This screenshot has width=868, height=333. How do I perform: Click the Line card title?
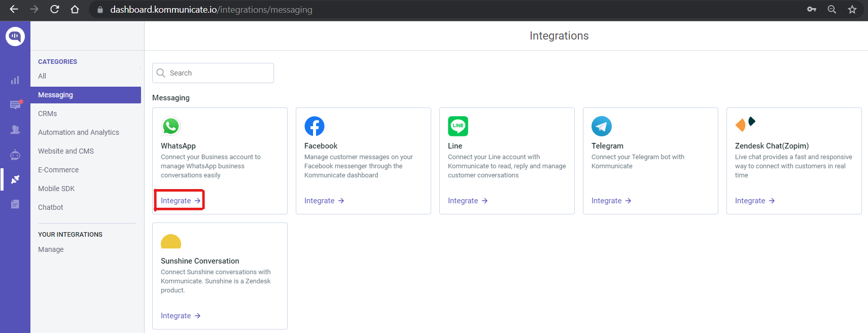coord(455,146)
